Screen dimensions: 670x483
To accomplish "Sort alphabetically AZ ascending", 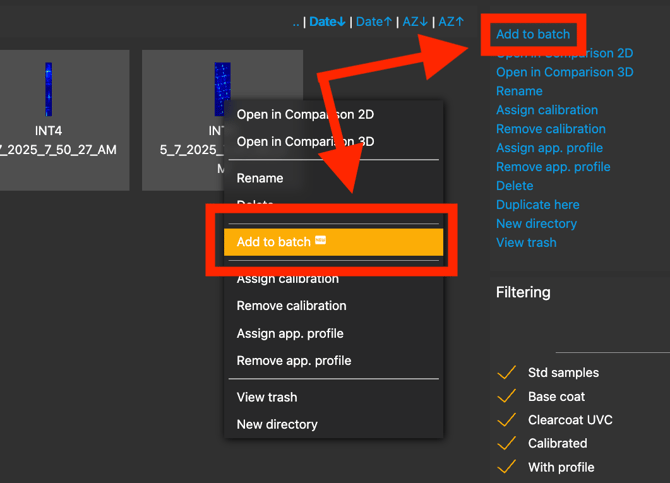I will tap(451, 21).
